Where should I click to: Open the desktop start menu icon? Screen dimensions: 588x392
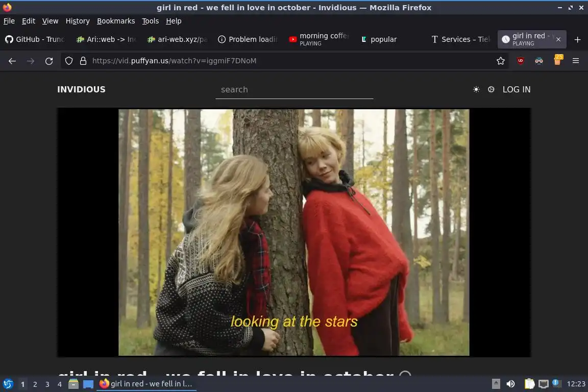pos(8,384)
